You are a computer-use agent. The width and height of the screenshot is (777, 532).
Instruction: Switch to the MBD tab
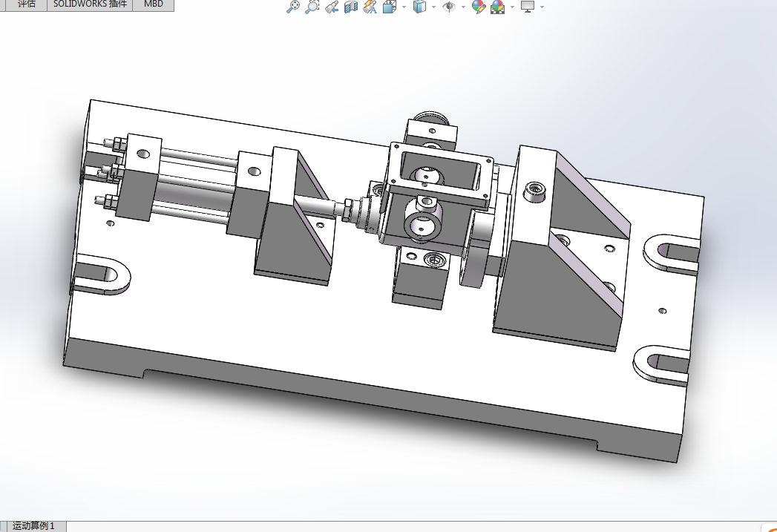tap(154, 4)
